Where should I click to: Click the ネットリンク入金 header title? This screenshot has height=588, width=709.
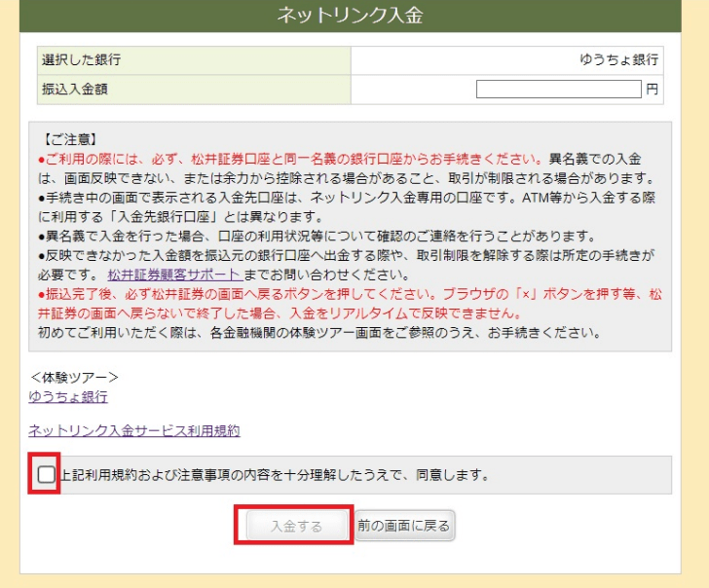click(x=350, y=15)
